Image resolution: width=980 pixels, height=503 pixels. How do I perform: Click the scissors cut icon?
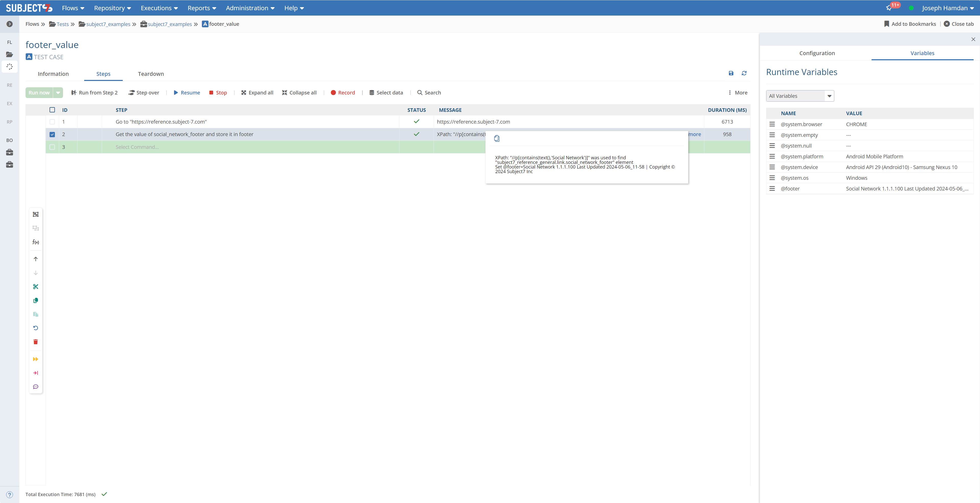click(36, 286)
